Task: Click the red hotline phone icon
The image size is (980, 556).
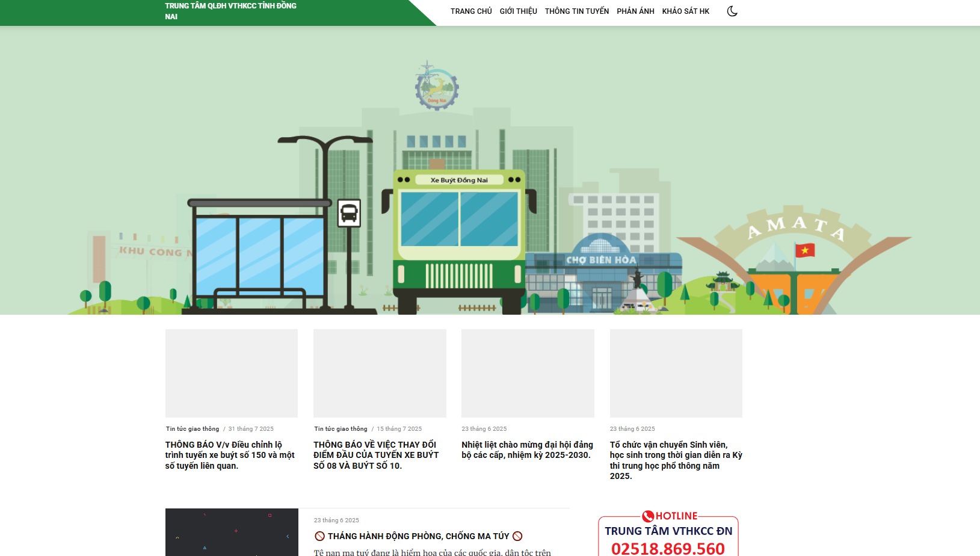Action: click(648, 516)
